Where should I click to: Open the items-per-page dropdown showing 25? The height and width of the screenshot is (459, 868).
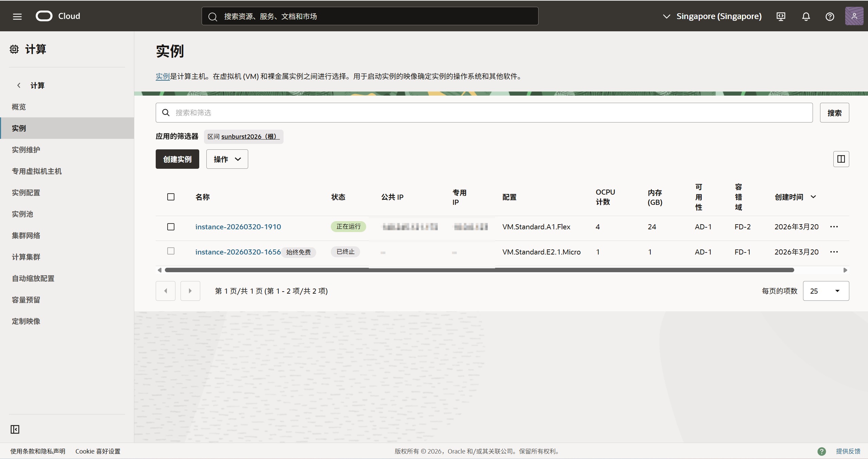coord(826,291)
